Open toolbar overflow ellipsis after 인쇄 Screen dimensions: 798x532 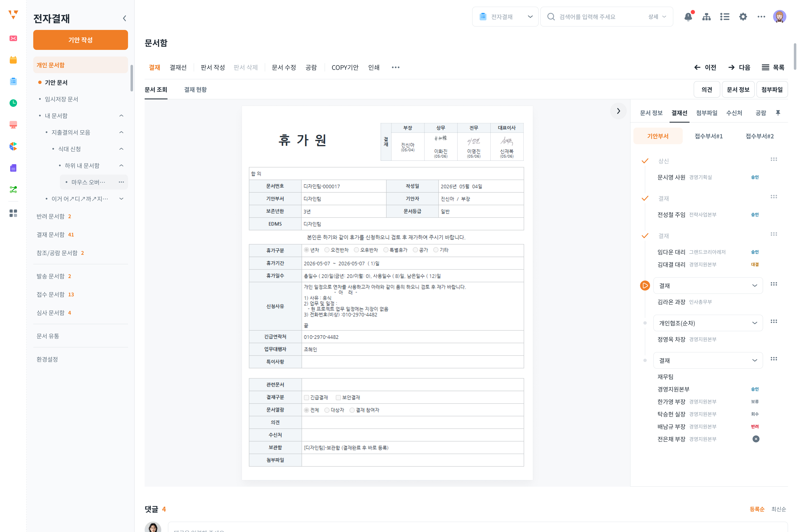(x=396, y=68)
